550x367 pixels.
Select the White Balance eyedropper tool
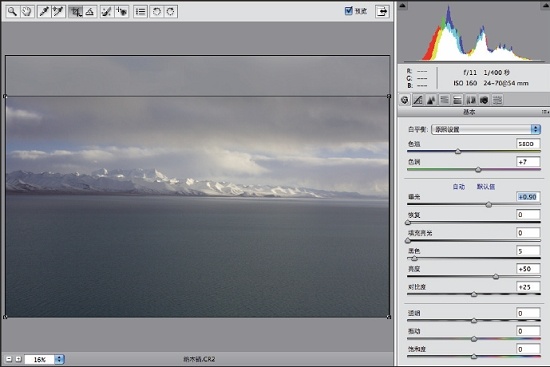tap(44, 12)
